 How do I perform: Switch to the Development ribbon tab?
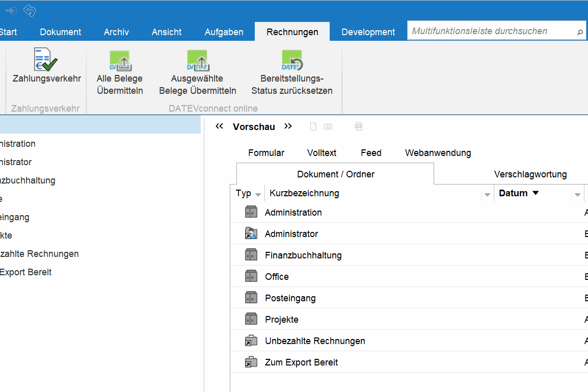point(368,32)
